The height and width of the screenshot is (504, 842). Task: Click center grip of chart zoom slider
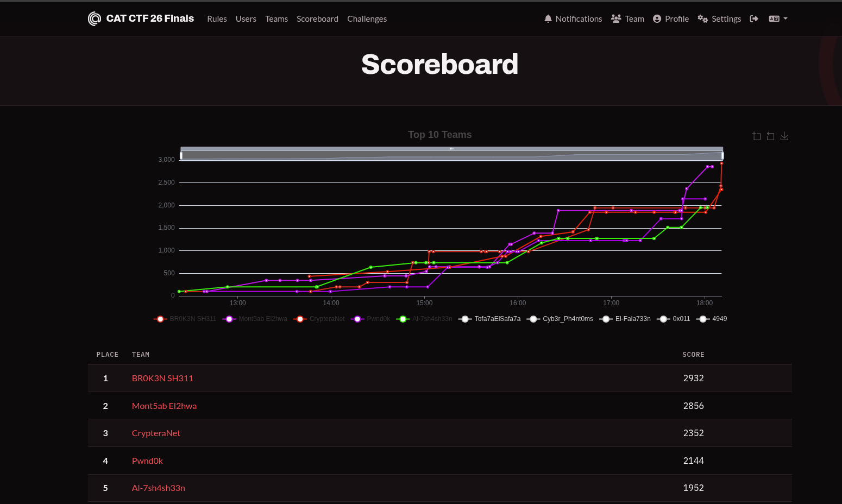tap(451, 148)
